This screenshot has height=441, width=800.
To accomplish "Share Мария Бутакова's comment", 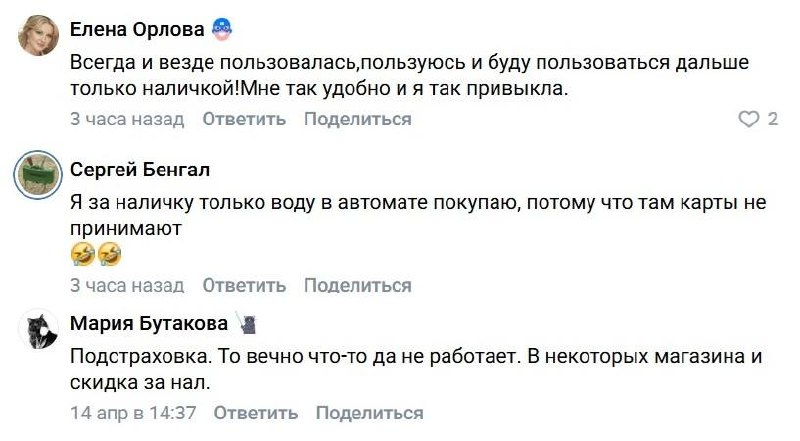I will 369,413.
